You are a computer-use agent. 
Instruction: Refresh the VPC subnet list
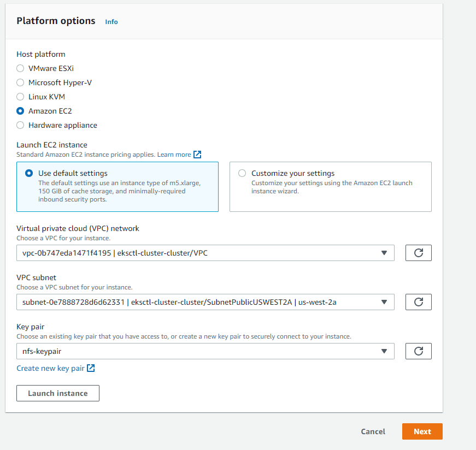tap(419, 302)
